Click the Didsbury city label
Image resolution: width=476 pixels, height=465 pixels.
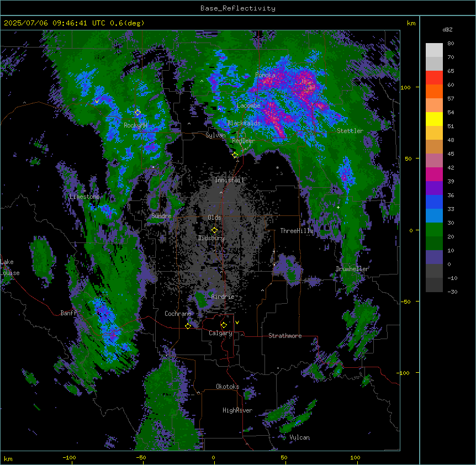(x=211, y=238)
